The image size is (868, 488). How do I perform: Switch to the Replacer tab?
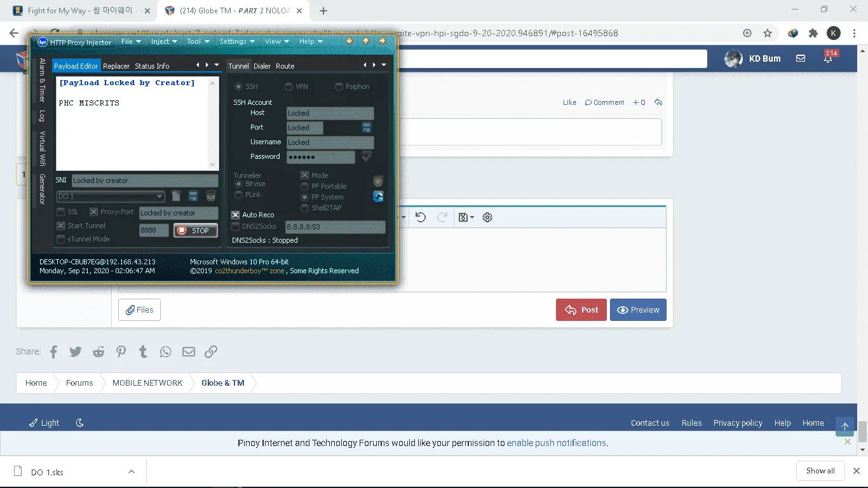116,66
